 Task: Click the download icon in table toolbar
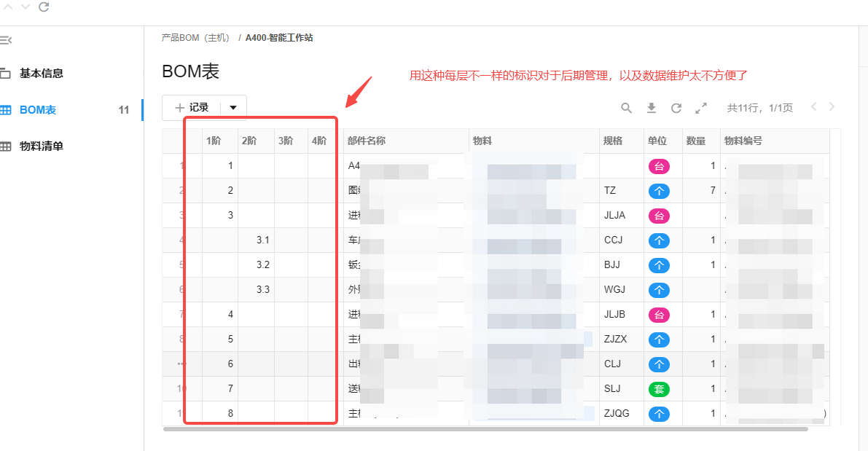tap(652, 108)
